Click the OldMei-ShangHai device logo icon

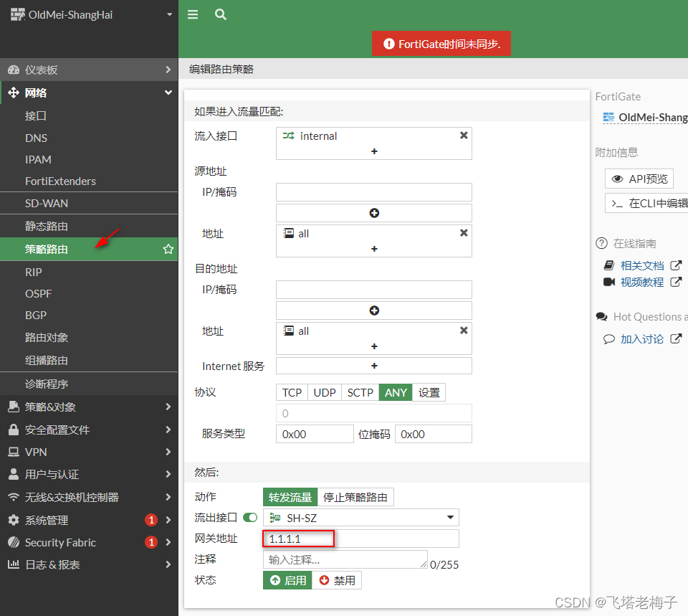click(17, 14)
